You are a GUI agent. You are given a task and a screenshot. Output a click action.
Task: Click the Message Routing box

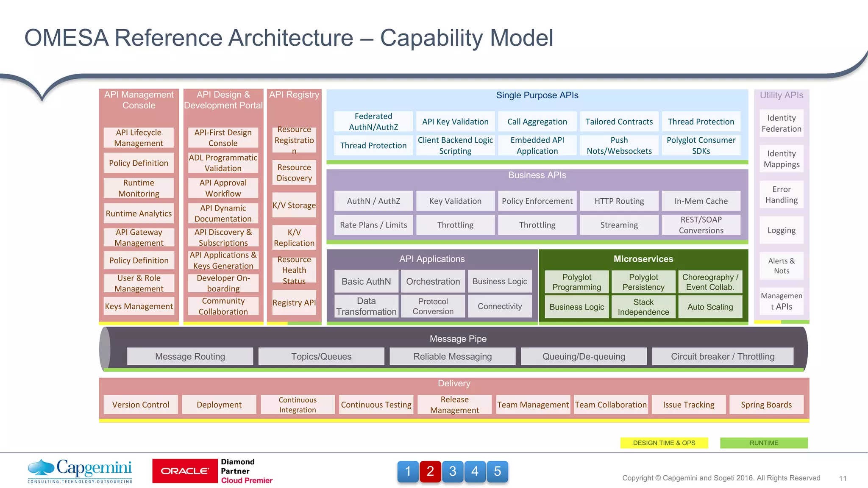coord(190,357)
